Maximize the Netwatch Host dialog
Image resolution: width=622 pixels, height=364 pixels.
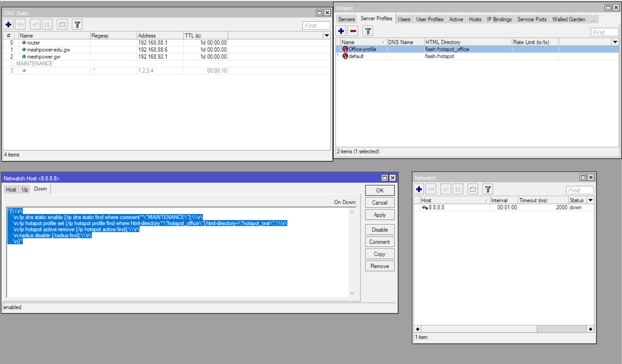385,178
